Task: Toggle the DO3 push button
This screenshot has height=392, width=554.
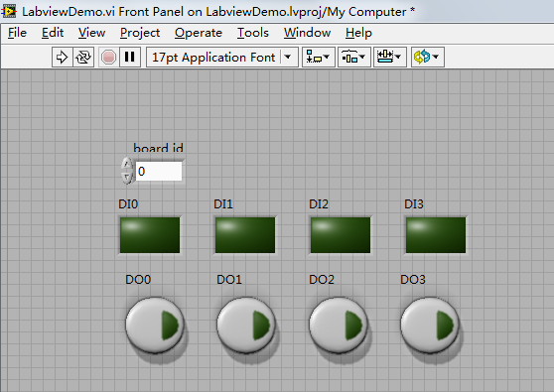Action: [430, 325]
